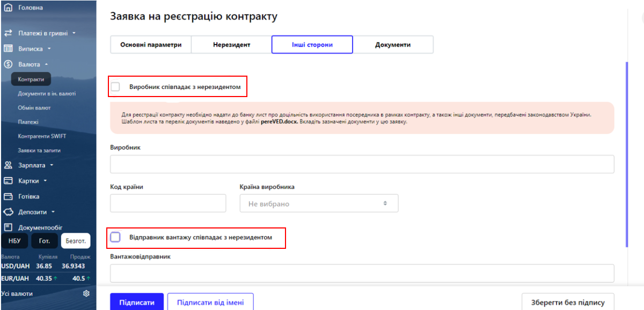Viewport: 644px width, 310px height.
Task: Click Зберегти без підпису button
Action: click(568, 302)
